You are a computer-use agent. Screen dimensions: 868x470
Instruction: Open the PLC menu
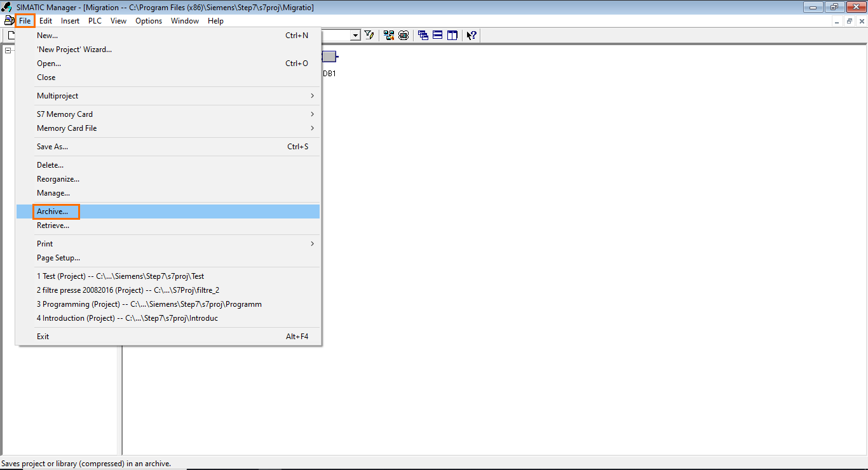tap(94, 20)
